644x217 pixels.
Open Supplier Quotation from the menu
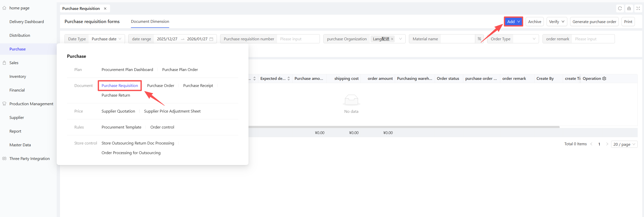coord(118,111)
